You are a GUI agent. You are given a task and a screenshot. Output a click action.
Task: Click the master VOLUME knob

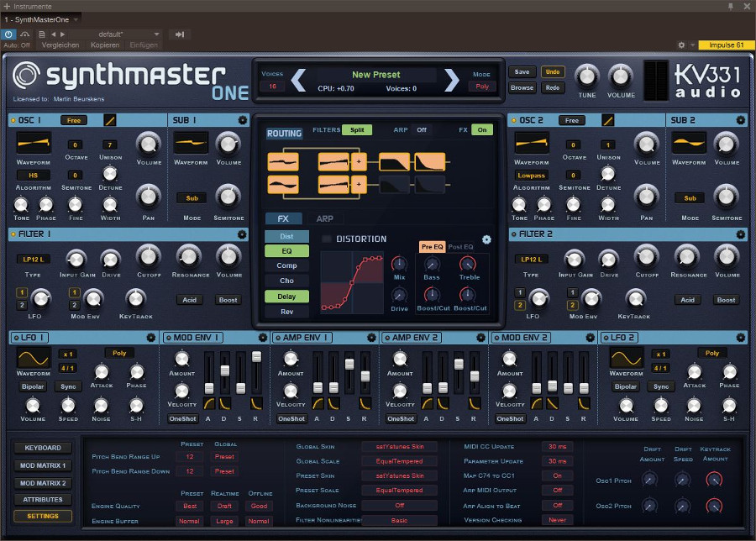(621, 76)
